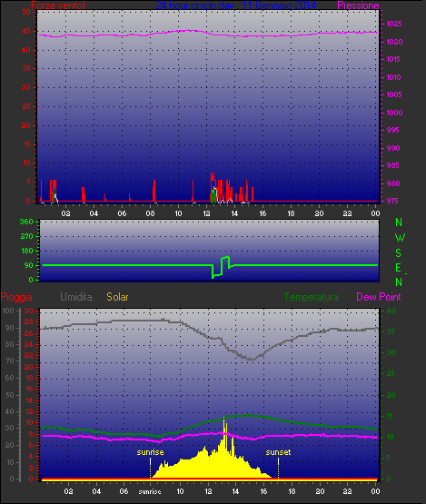
Task: Click the S compass direction letter
Action: [x=399, y=253]
